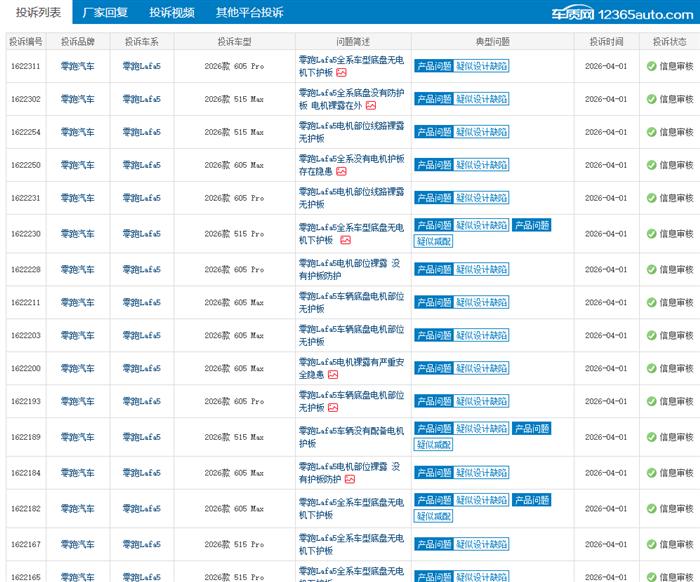Click the 投诉时间 column header

(606, 42)
